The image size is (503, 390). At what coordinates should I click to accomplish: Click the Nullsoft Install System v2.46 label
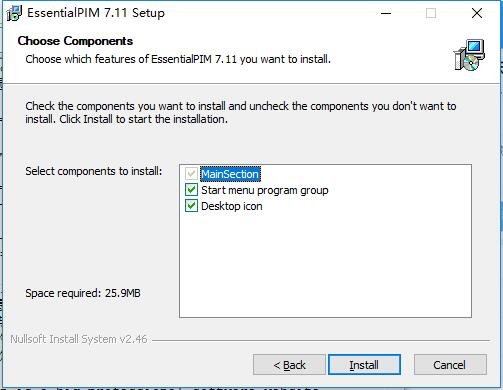(79, 339)
